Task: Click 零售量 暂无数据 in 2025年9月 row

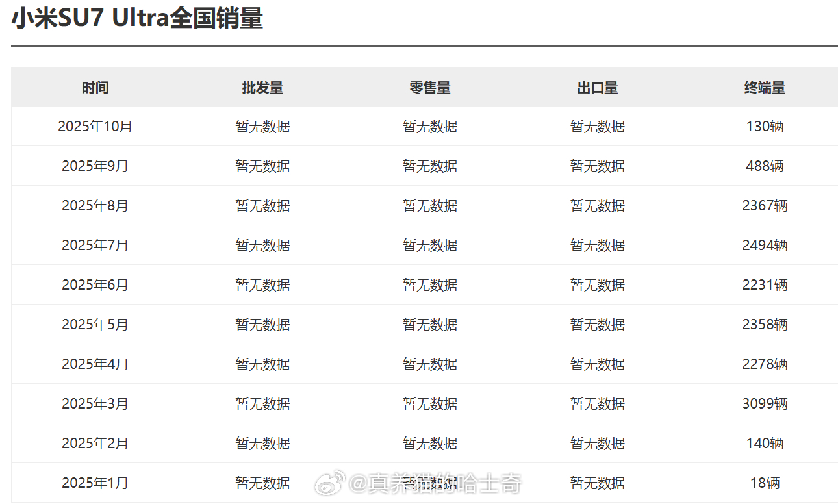Action: click(430, 166)
